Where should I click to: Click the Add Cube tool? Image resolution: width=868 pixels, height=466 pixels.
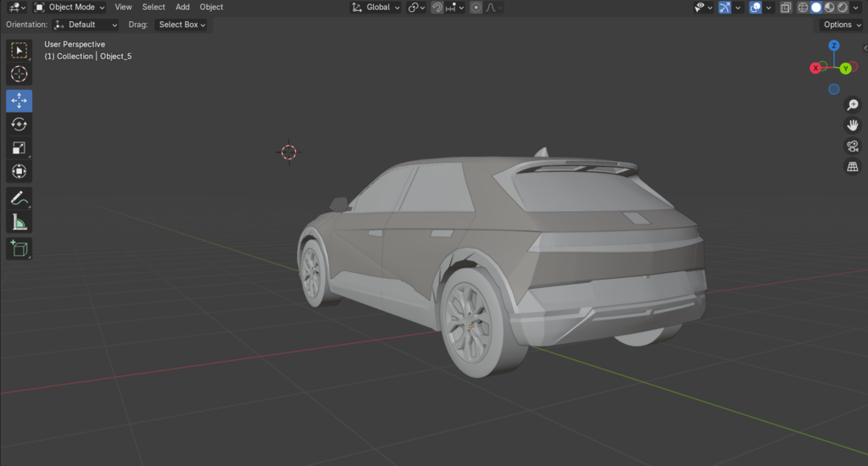pyautogui.click(x=19, y=249)
